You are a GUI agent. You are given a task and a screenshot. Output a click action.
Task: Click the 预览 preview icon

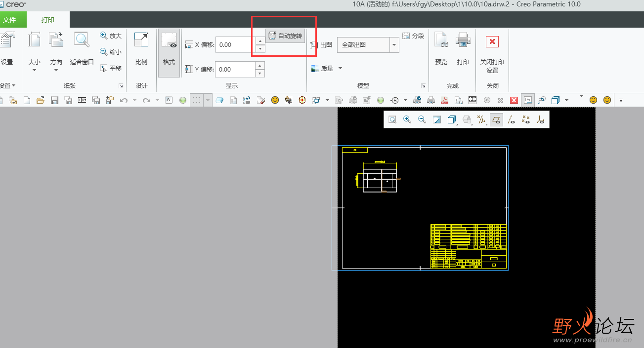(x=441, y=48)
